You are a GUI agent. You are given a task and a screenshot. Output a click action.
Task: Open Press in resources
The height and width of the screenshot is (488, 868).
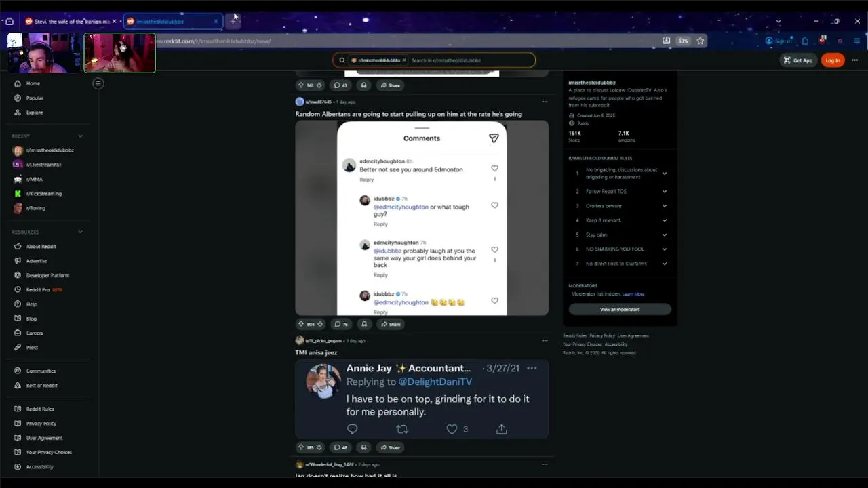click(32, 348)
